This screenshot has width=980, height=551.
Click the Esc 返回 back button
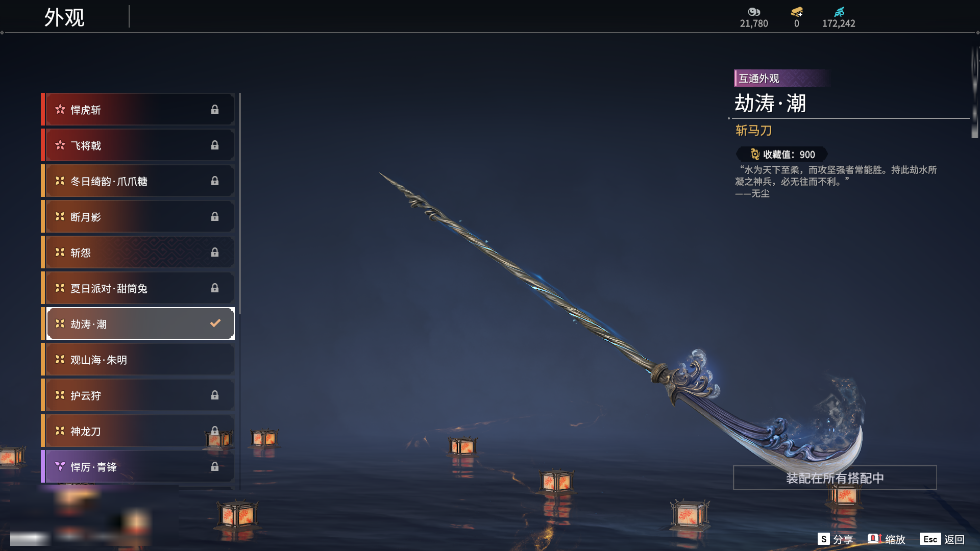point(942,539)
